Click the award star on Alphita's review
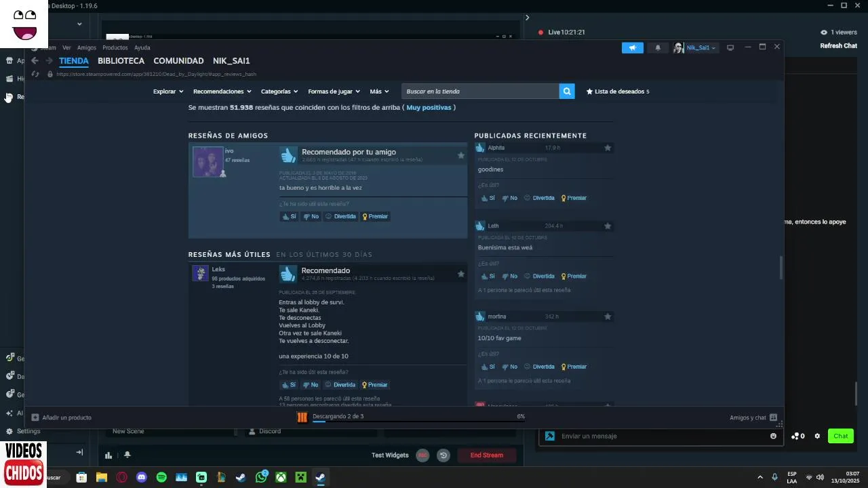Screen dimensions: 868x488 [x=608, y=148]
